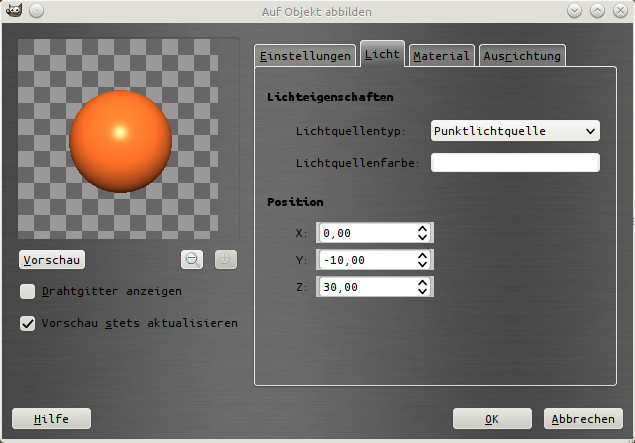
Task: Enable Drahtgitter anzeigen checkbox
Action: pos(28,292)
